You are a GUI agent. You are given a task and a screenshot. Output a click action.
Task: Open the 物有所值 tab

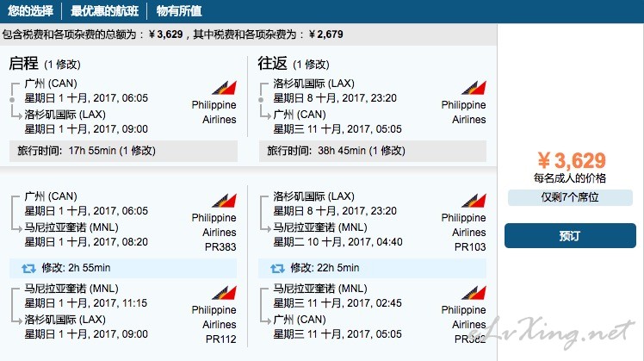click(x=179, y=11)
